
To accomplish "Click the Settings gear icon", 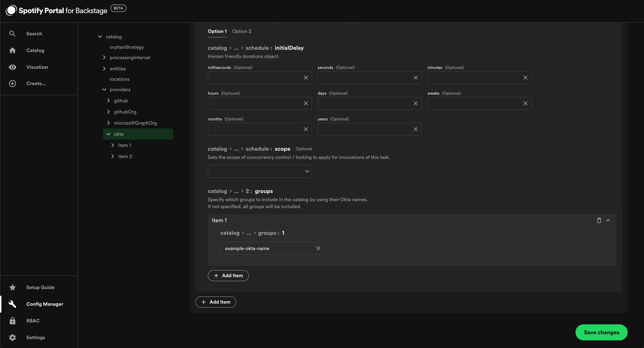I will click(12, 338).
